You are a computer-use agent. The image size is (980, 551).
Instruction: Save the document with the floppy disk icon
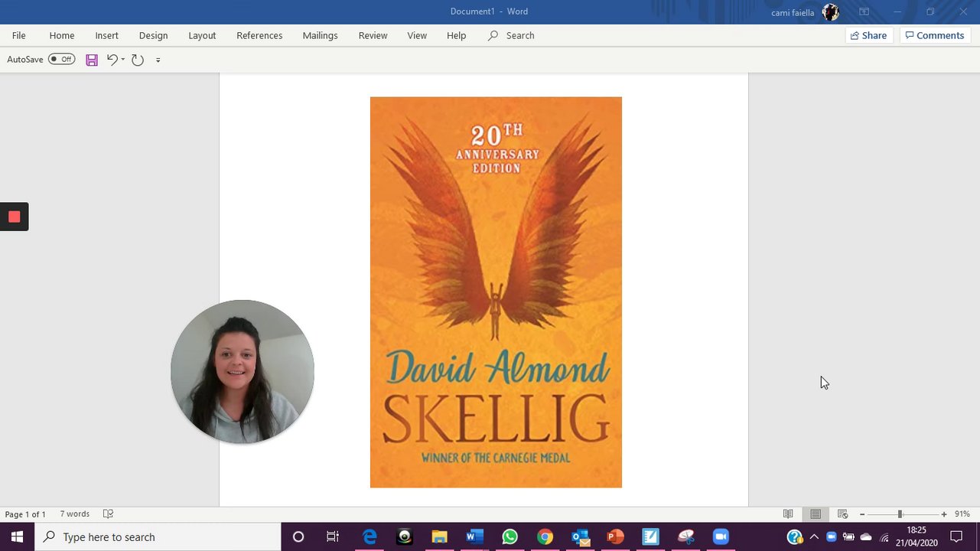point(92,60)
